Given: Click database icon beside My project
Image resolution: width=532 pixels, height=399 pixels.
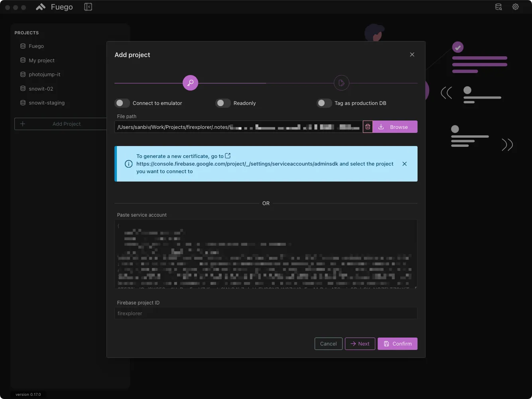Looking at the screenshot, I should click(23, 60).
